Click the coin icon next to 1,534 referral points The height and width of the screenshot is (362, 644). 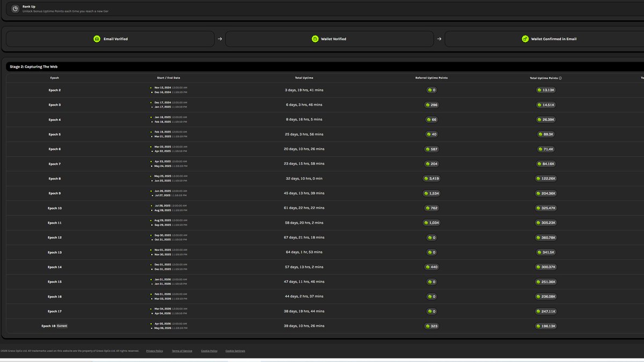pos(427,193)
